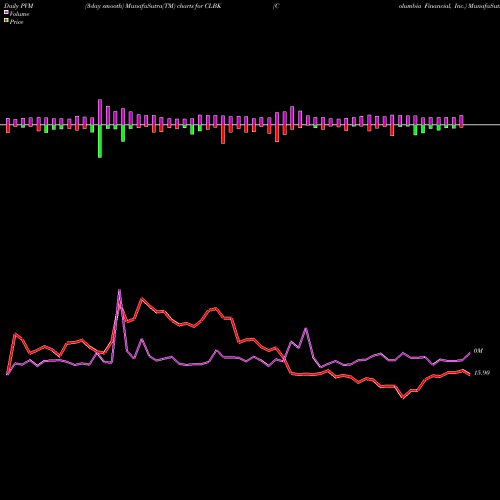Viewport: 500px width, 500px height.
Task: Click the '0M' volume value label
Action: [x=478, y=351]
